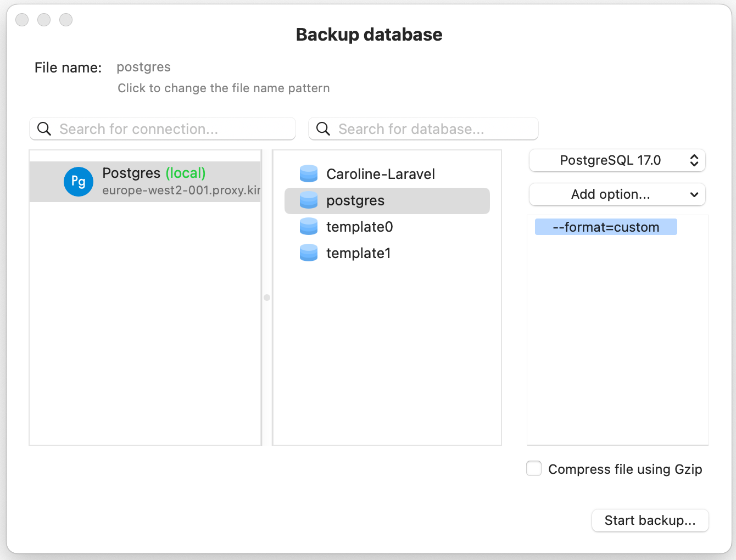Click to change the file name pattern
This screenshot has width=736, height=560.
pyautogui.click(x=224, y=88)
